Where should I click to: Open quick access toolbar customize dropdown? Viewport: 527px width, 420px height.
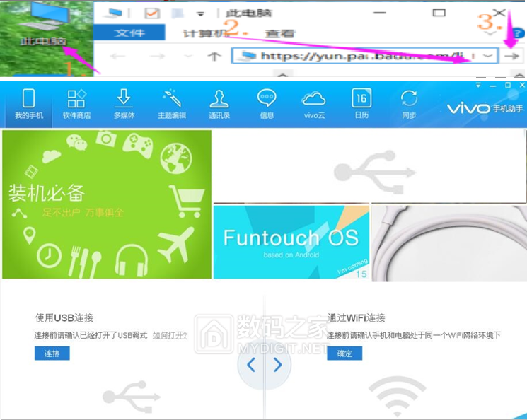point(200,13)
